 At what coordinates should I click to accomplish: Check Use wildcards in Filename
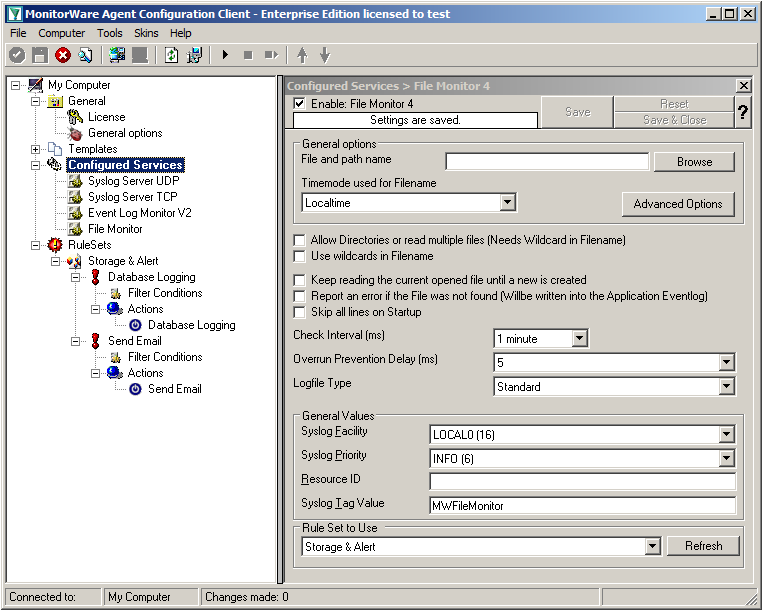coord(300,256)
